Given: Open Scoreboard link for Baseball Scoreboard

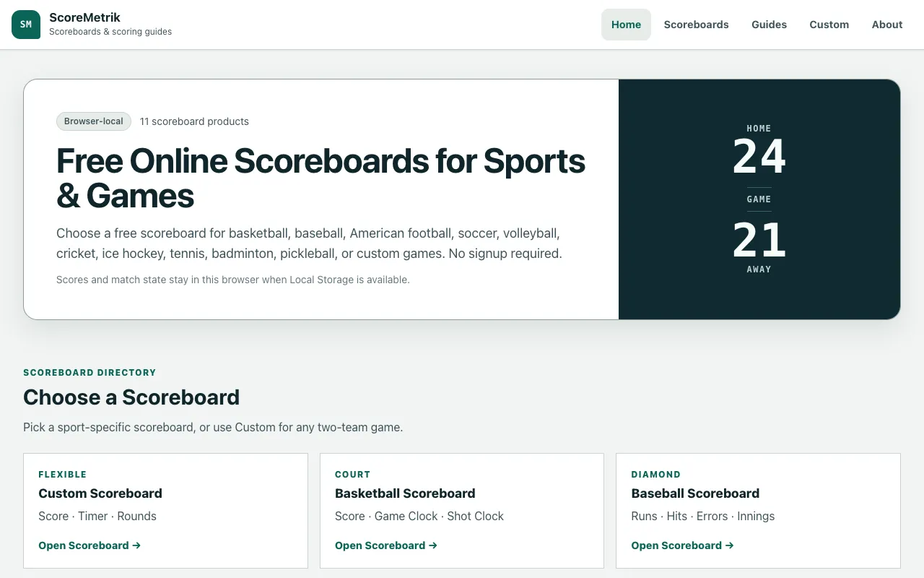Looking at the screenshot, I should point(682,545).
